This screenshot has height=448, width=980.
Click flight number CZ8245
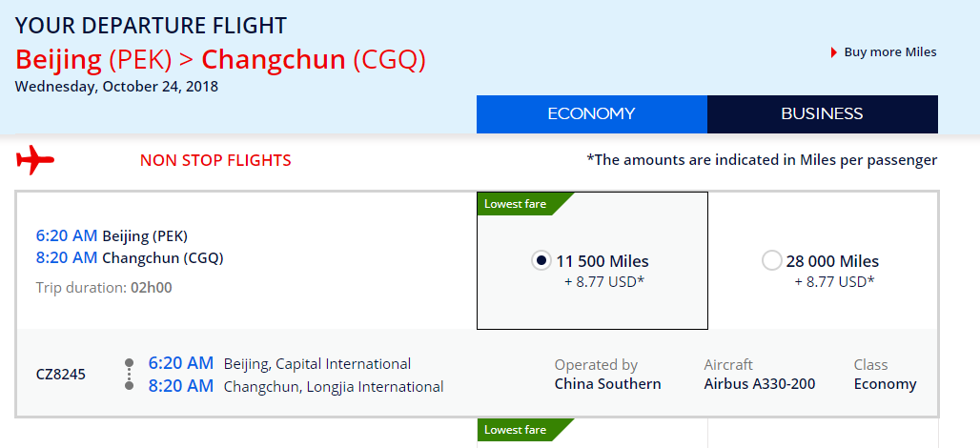click(x=61, y=375)
